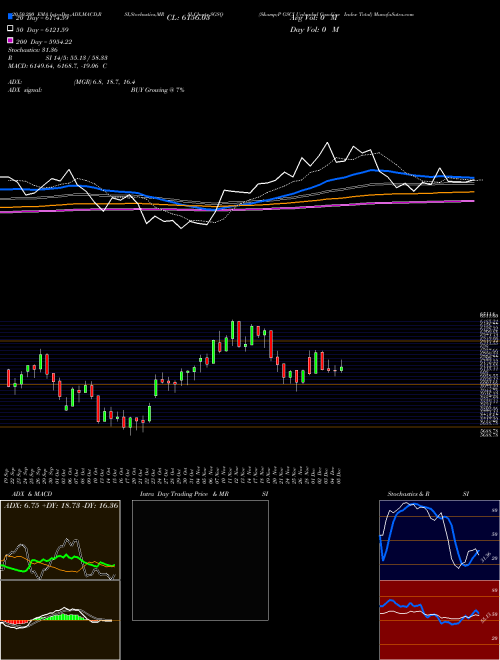Click the orange moving average line

[236, 200]
